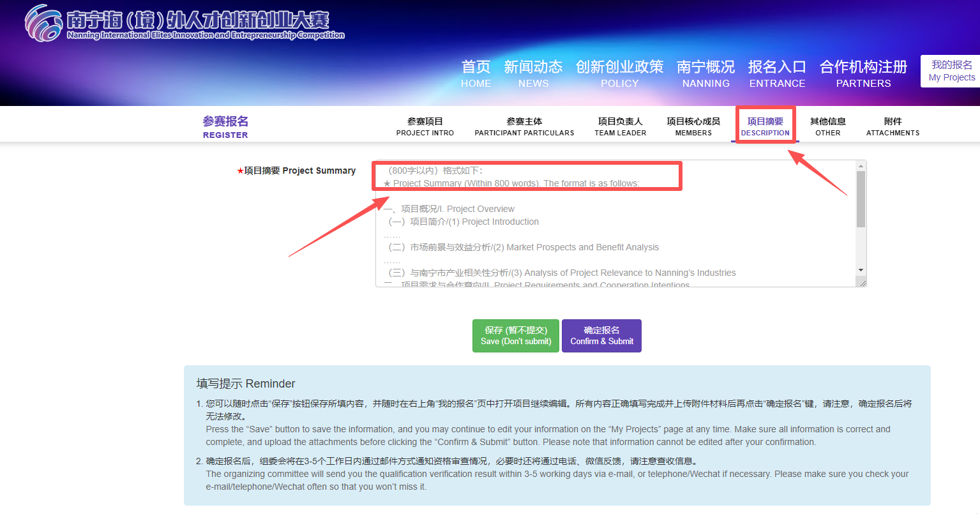The width and height of the screenshot is (980, 514).
Task: Open My Projects
Action: pyautogui.click(x=951, y=71)
